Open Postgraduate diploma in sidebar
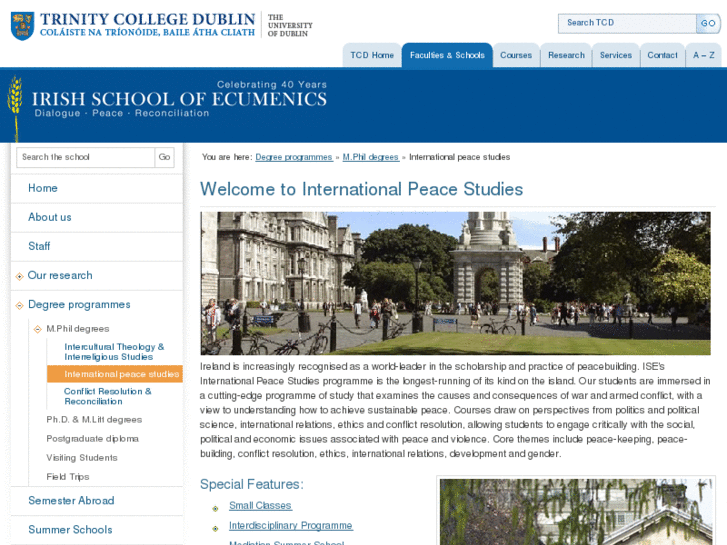The height and width of the screenshot is (545, 727). 93,439
